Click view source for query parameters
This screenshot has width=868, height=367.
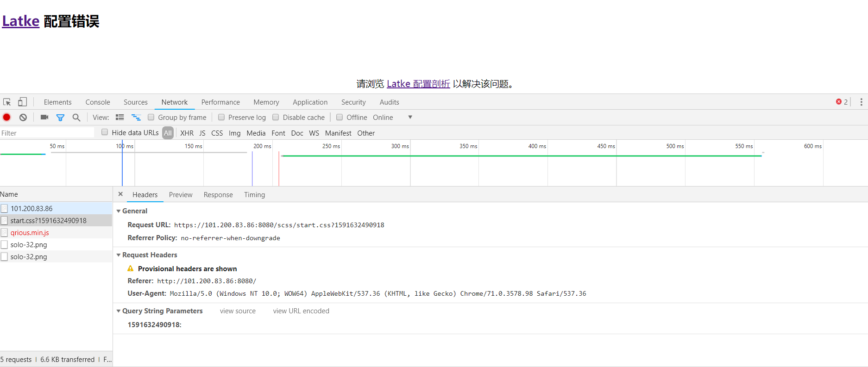238,311
